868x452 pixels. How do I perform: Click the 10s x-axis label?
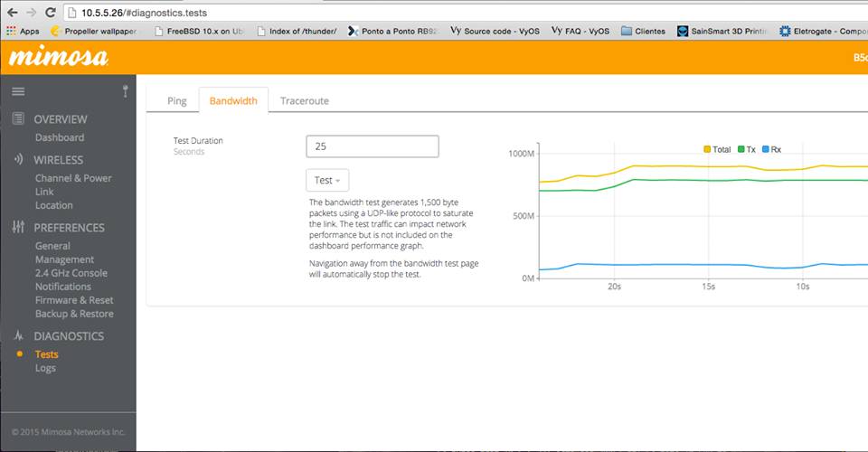(x=803, y=287)
